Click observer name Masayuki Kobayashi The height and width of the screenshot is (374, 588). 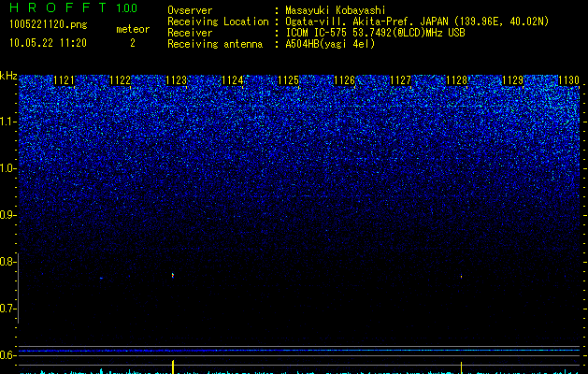pos(336,10)
